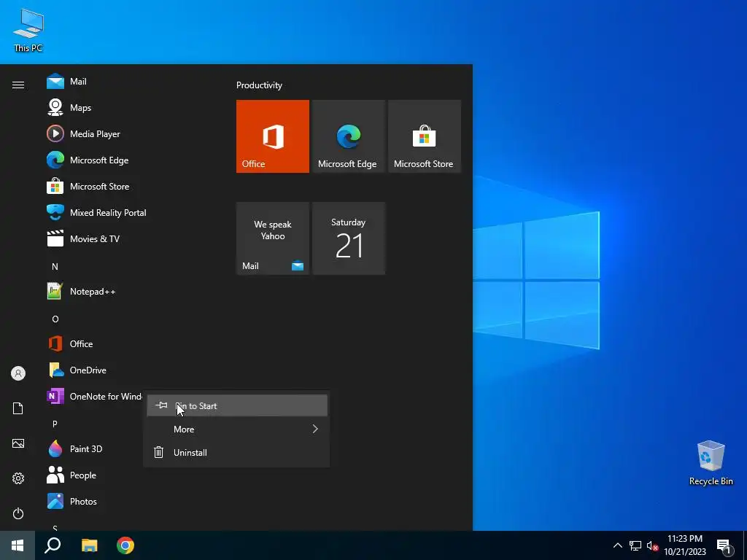
Task: Click the OneNote for Windows icon
Action: click(55, 396)
